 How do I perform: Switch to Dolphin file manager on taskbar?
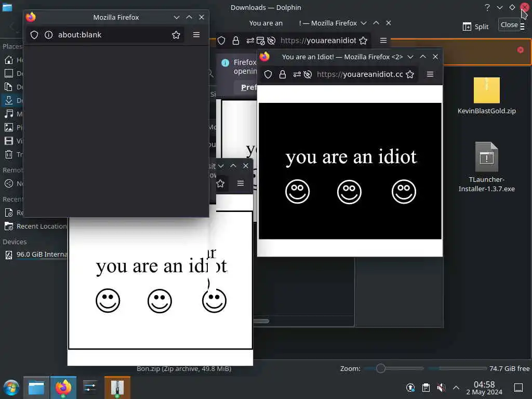[36, 388]
